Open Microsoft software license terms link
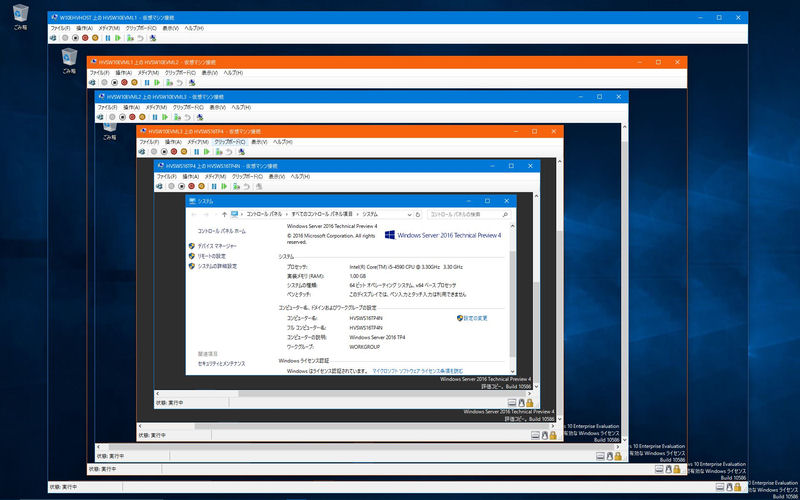This screenshot has height=500, width=800. pos(418,371)
